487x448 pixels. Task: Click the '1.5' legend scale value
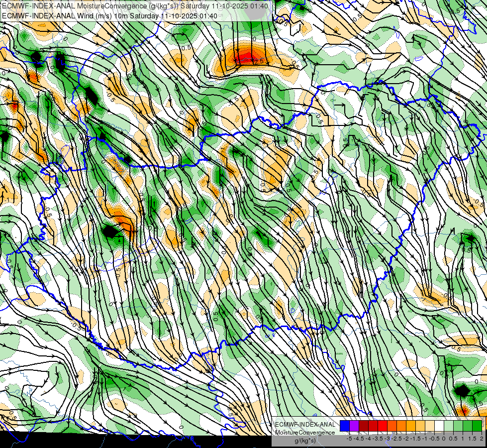(473, 439)
